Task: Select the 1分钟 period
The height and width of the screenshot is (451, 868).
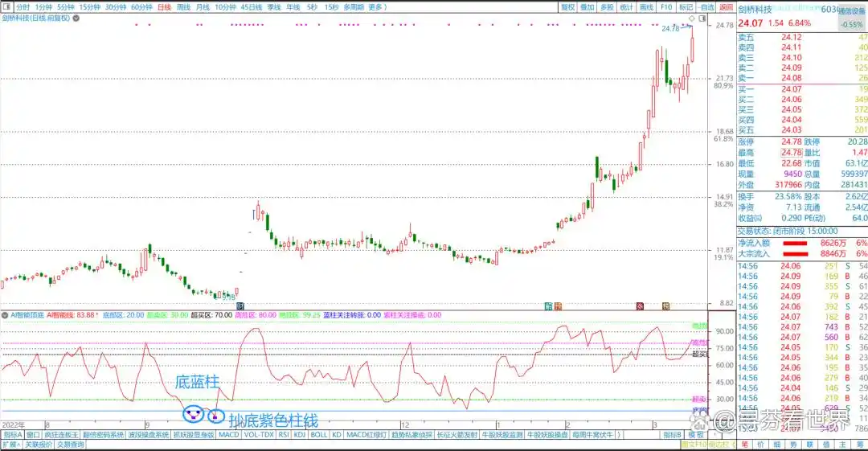Action: [43, 7]
